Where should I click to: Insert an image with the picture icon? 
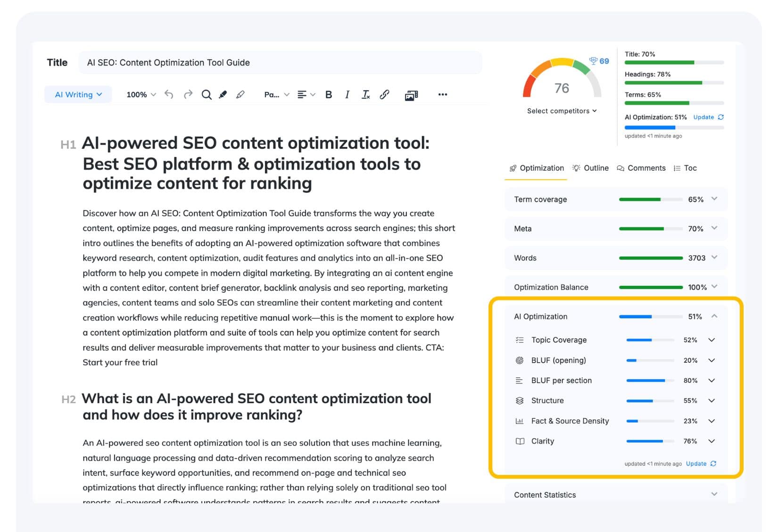coord(411,95)
